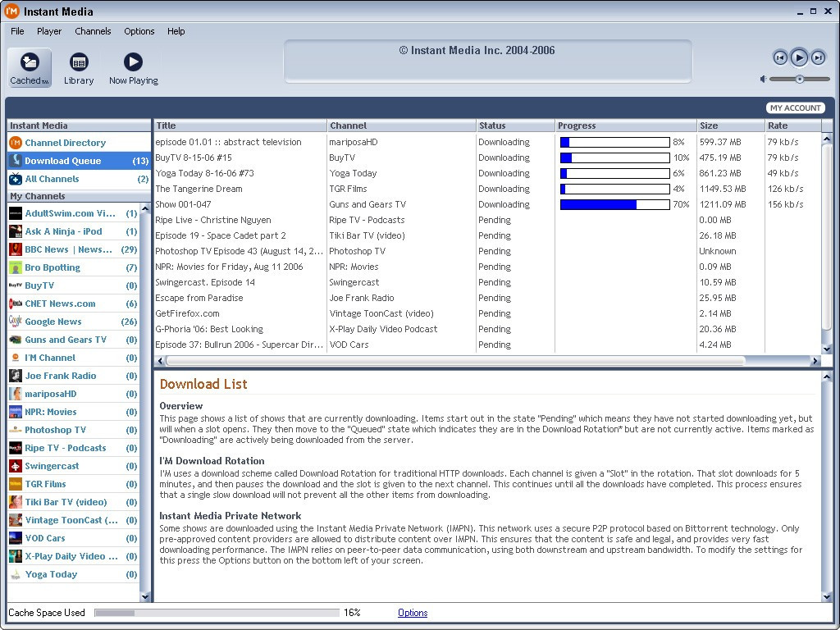This screenshot has height=630, width=840.
Task: Click the volume speaker icon
Action: [763, 80]
